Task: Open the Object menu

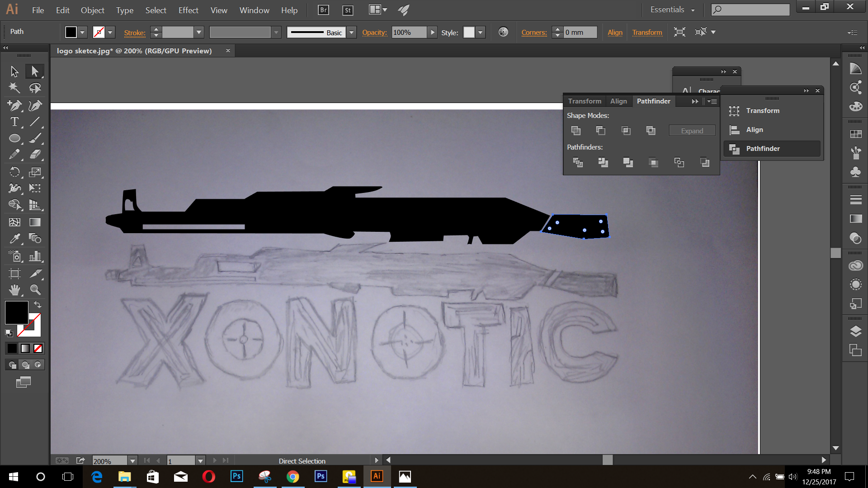Action: click(93, 10)
